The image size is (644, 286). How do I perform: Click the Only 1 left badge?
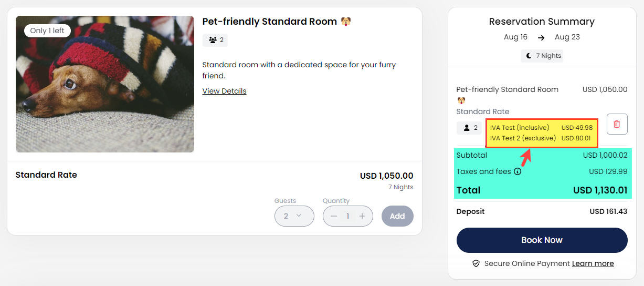click(x=47, y=30)
